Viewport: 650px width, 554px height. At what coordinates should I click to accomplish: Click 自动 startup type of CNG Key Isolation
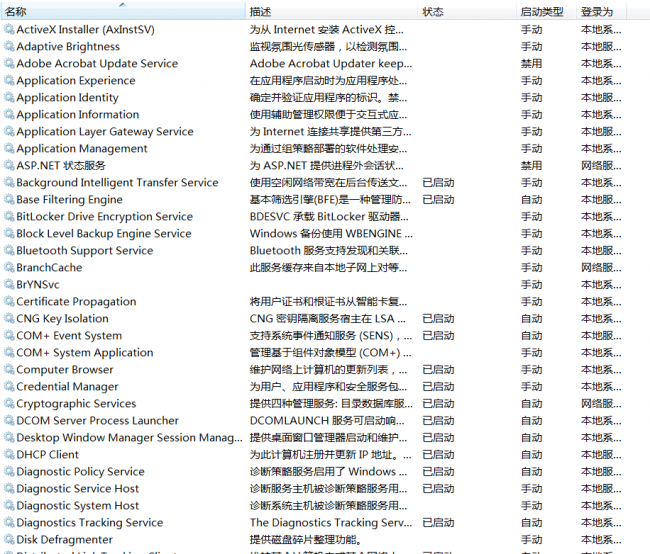(x=531, y=318)
